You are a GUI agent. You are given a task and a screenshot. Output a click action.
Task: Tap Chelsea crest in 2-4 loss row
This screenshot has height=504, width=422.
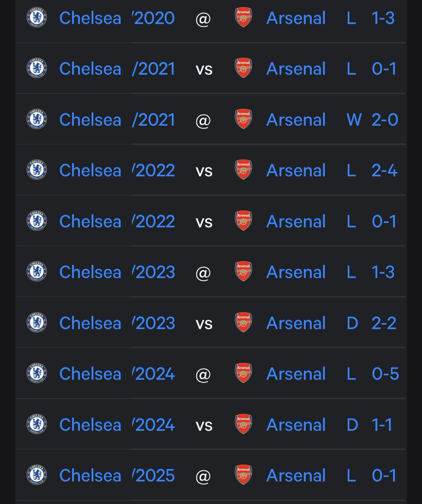[37, 170]
